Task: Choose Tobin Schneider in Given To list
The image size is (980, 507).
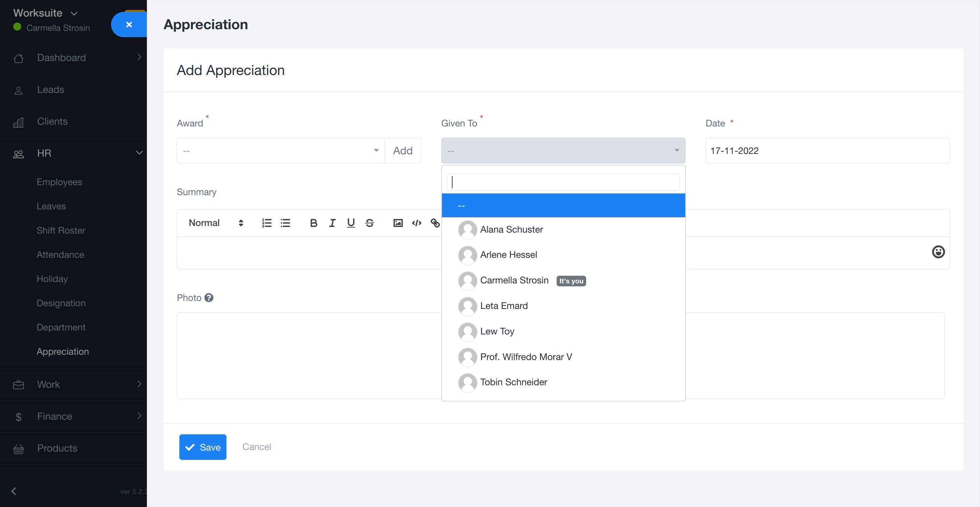Action: pyautogui.click(x=513, y=382)
